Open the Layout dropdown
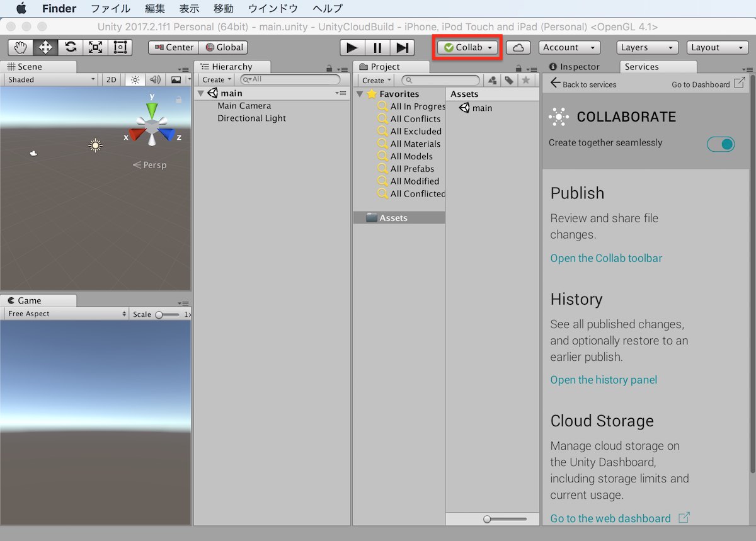This screenshot has width=756, height=541. point(717,47)
